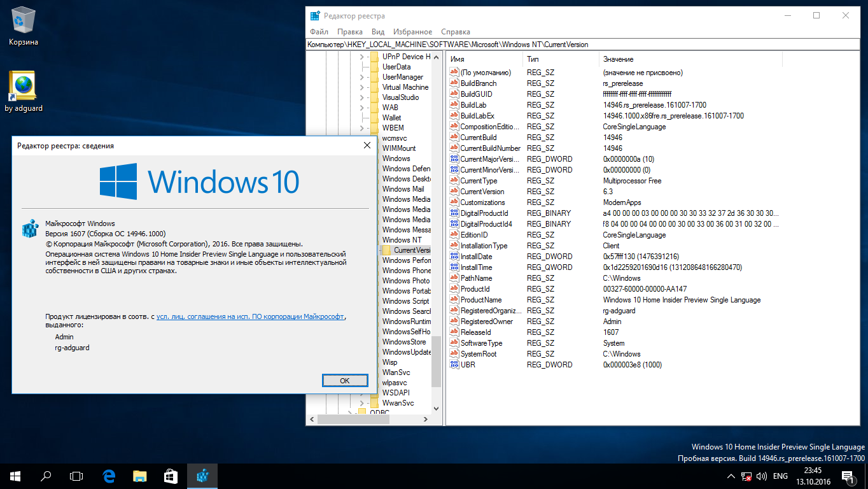Launch Microsoft Edge from taskbar

click(109, 476)
